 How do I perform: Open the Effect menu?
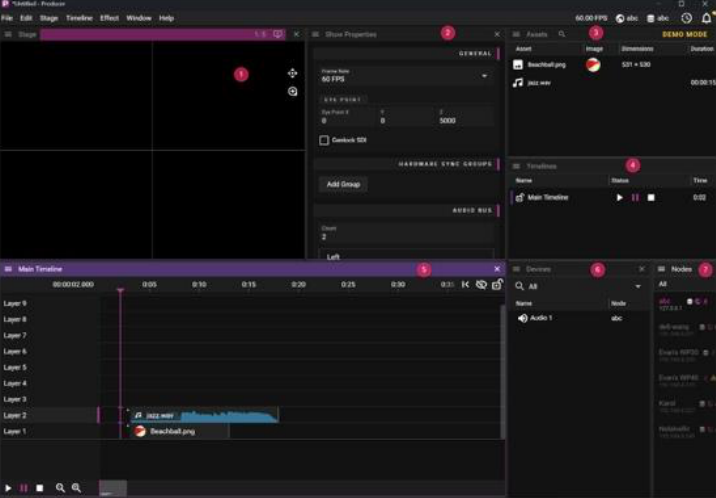(x=109, y=18)
